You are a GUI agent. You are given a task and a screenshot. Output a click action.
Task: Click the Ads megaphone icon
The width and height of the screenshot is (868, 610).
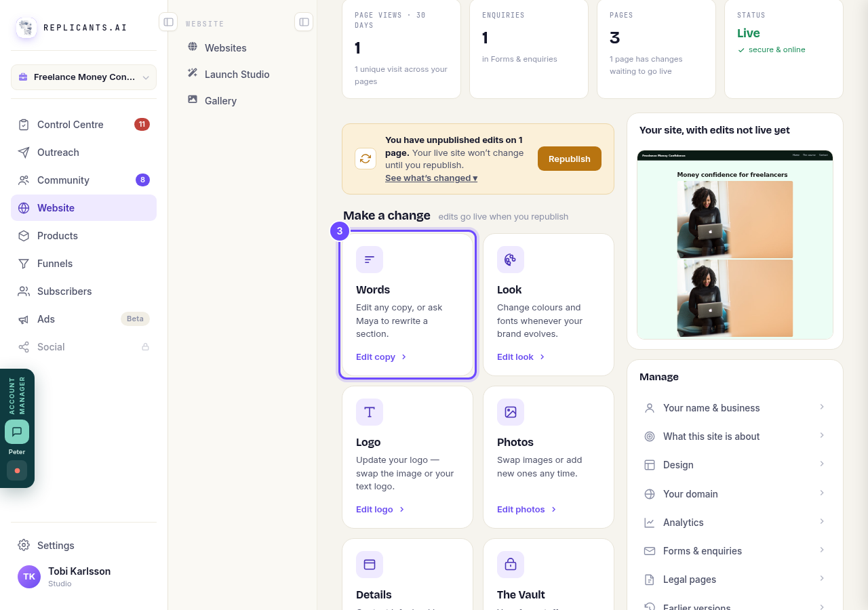coord(24,319)
